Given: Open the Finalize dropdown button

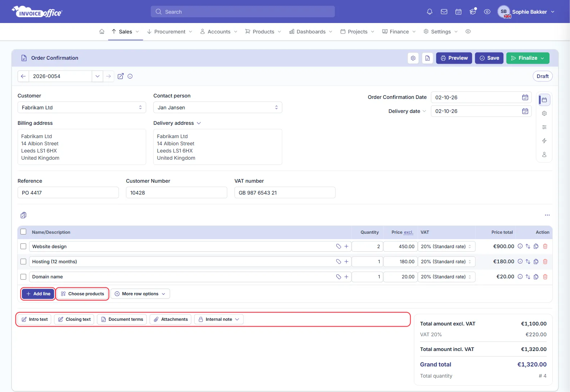Looking at the screenshot, I should pos(528,58).
